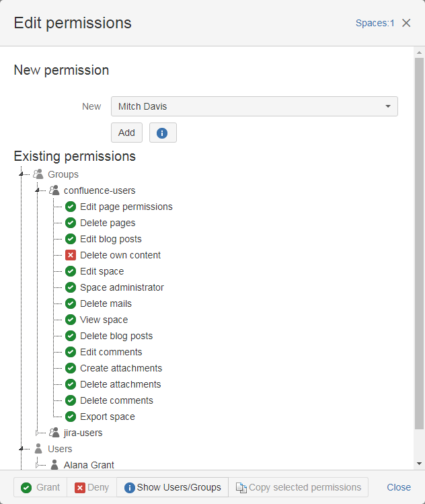Open the Mitch Davis user dropdown
425x504 pixels.
(254, 106)
